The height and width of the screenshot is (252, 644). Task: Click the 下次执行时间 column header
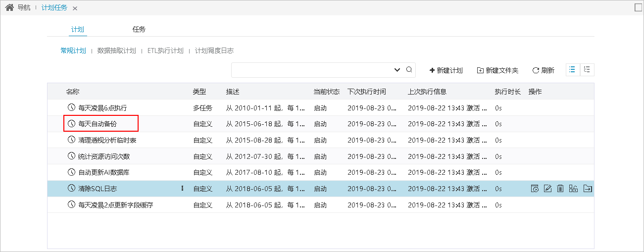(367, 92)
